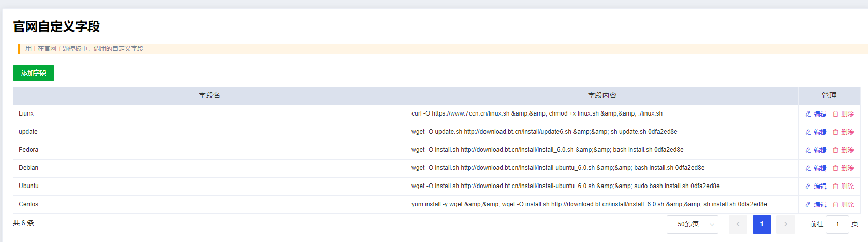Viewport: 868px width, 242px height.
Task: Click the 管理 column header
Action: tap(829, 96)
